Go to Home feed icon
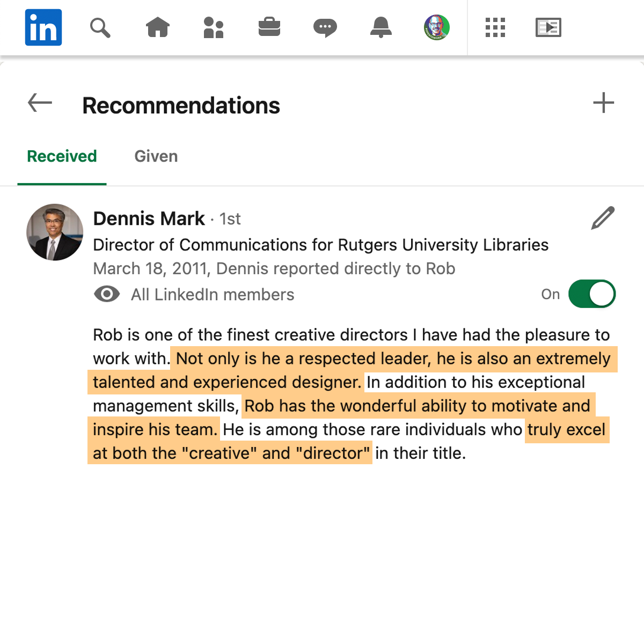The width and height of the screenshot is (644, 644). click(158, 27)
